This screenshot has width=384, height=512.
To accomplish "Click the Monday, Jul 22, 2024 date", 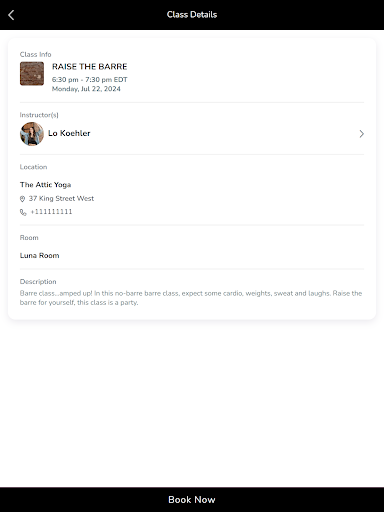I will pos(86,89).
